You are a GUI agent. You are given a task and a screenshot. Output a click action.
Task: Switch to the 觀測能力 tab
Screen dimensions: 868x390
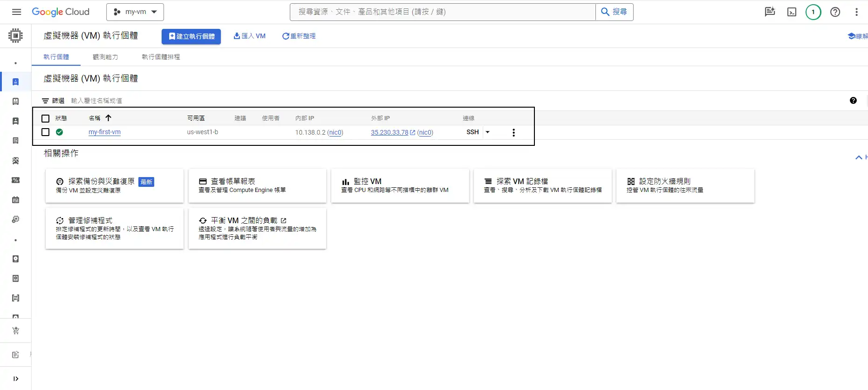point(105,57)
